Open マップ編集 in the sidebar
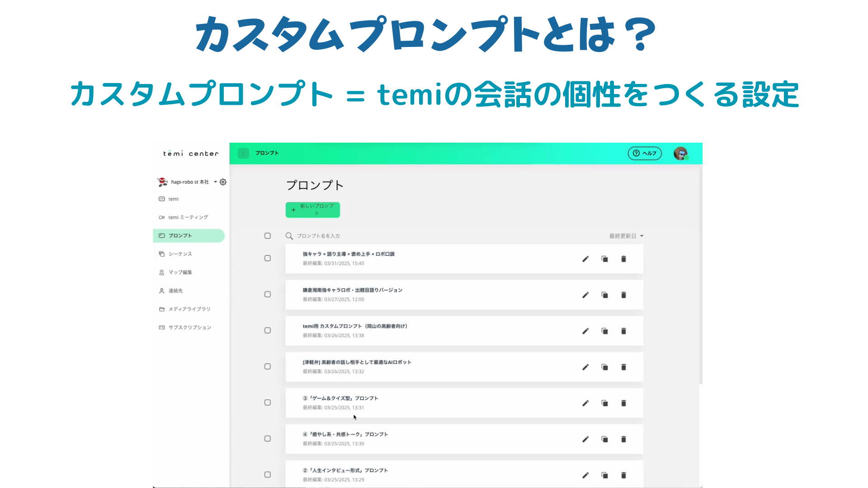 point(175,272)
